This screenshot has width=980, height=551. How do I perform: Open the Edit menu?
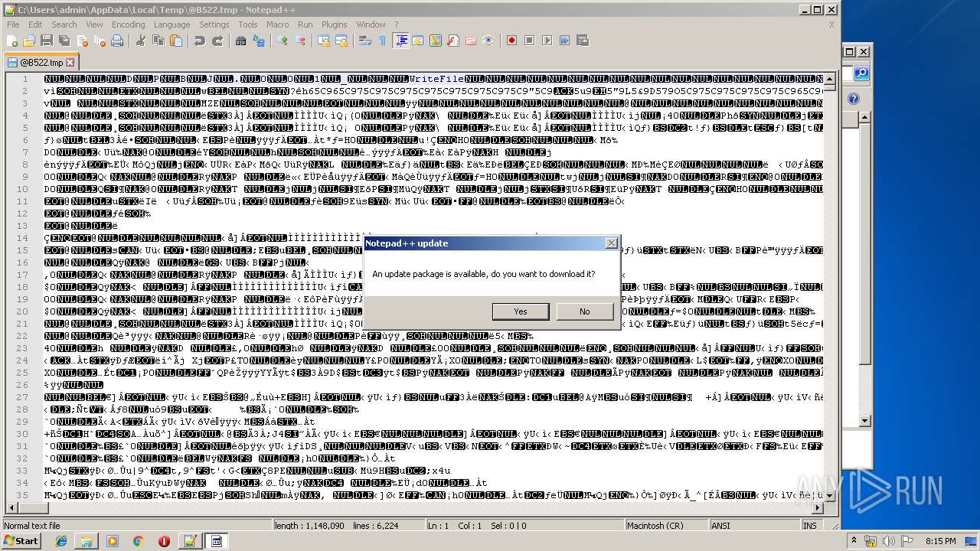pos(35,24)
